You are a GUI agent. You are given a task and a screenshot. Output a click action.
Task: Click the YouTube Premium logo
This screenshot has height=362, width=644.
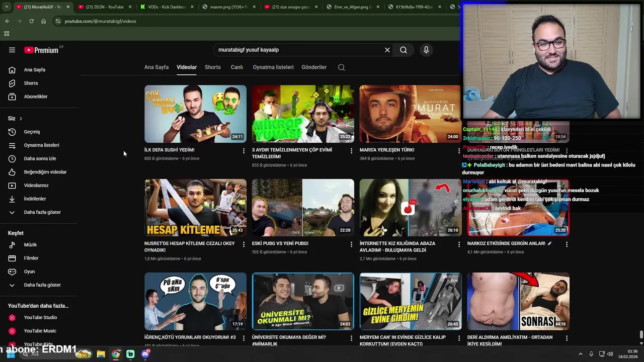point(41,50)
